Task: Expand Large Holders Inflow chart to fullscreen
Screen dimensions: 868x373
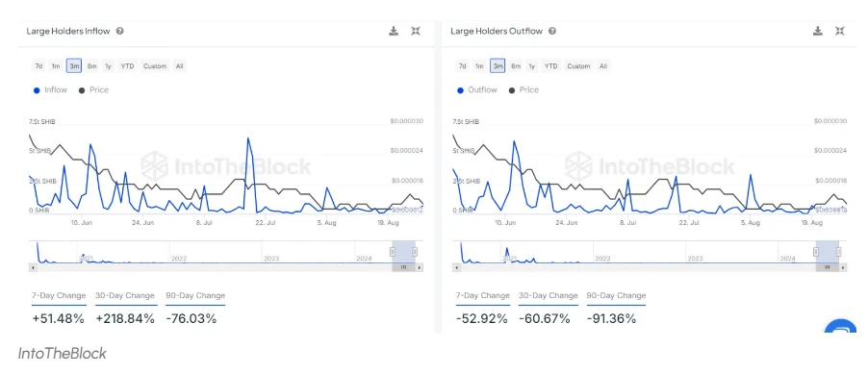Action: 416,31
